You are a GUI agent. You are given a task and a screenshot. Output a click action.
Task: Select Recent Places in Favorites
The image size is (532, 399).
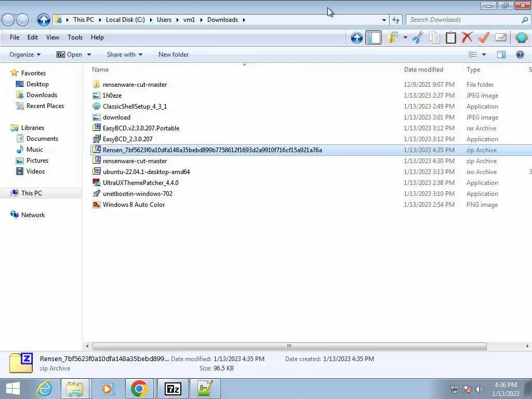coord(45,106)
